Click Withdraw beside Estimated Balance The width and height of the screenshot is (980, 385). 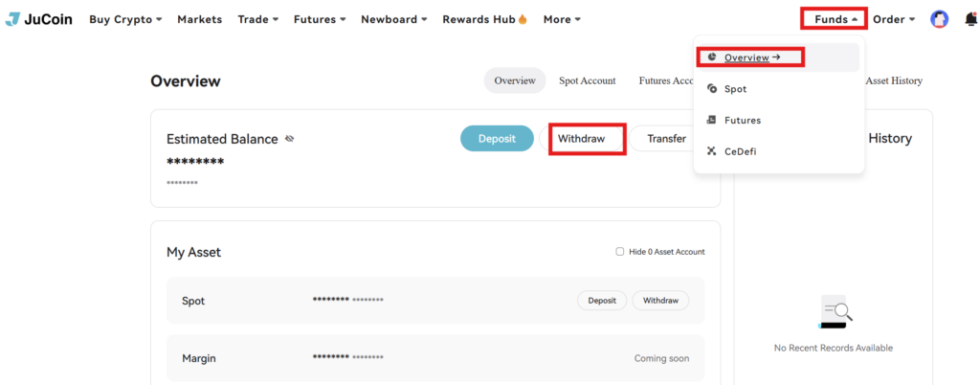(581, 138)
